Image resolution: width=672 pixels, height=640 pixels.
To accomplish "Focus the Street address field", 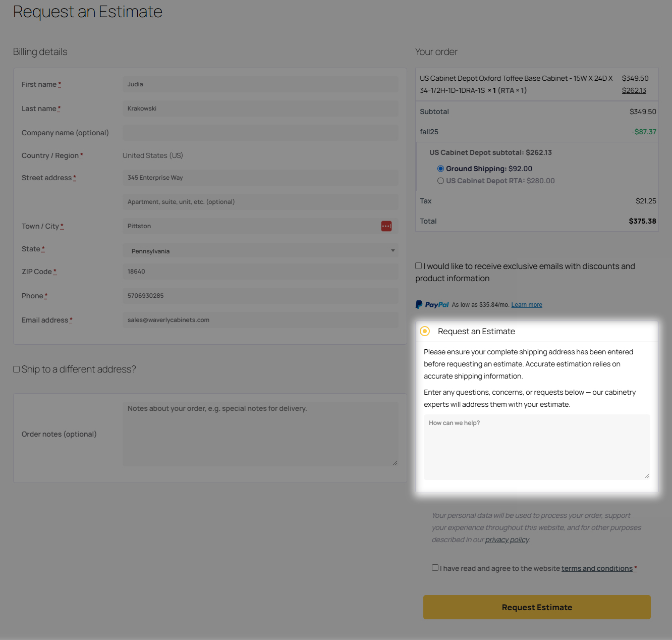I will tap(260, 178).
